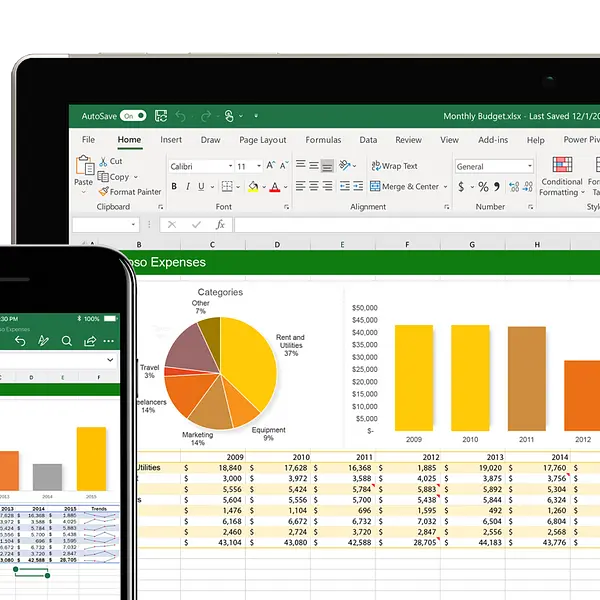Click the Save icon in title bar
The height and width of the screenshot is (600, 600).
[x=161, y=116]
